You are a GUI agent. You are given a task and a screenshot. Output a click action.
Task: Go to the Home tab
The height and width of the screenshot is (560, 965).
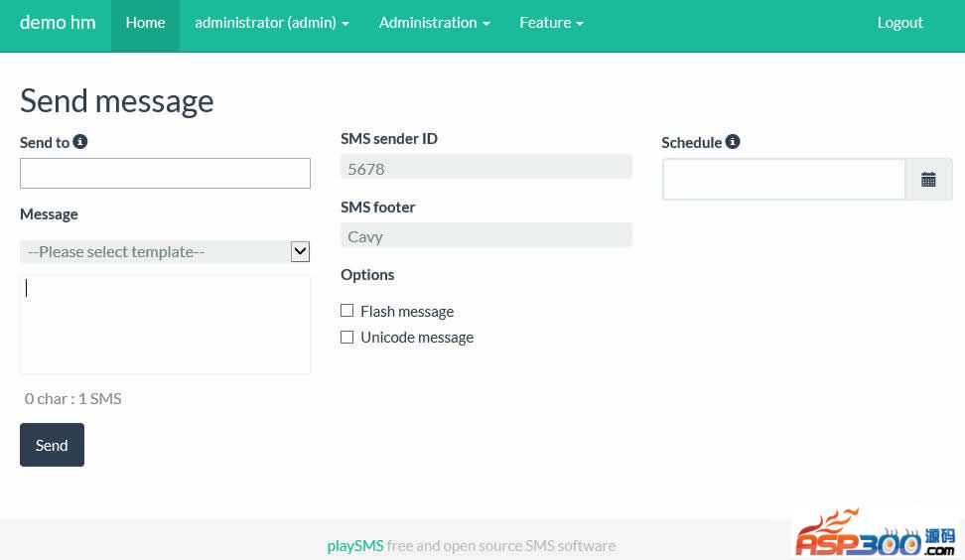click(145, 23)
